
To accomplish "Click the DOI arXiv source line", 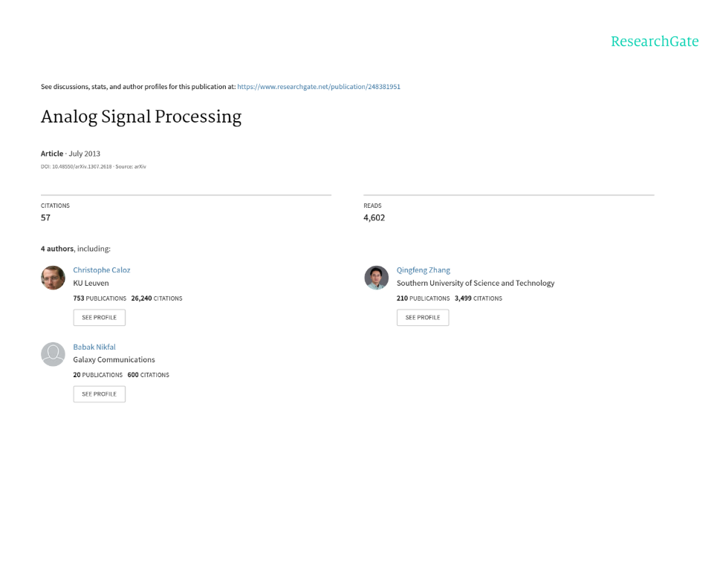I will click(x=93, y=166).
